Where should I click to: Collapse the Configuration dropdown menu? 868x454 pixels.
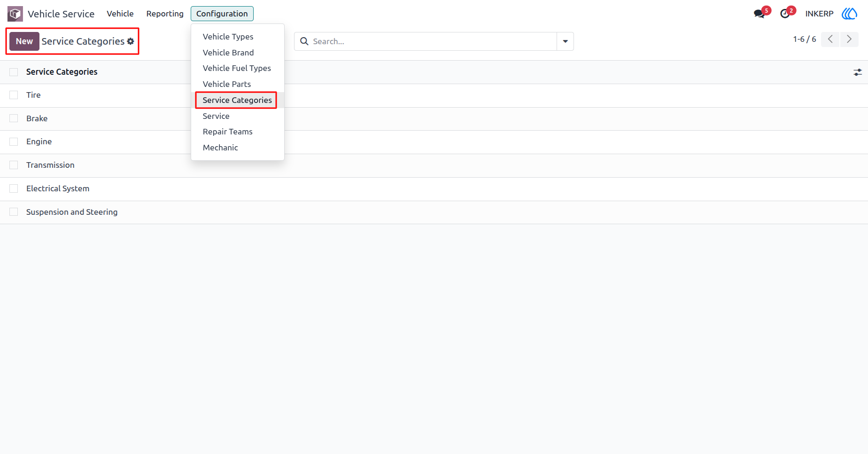point(222,14)
